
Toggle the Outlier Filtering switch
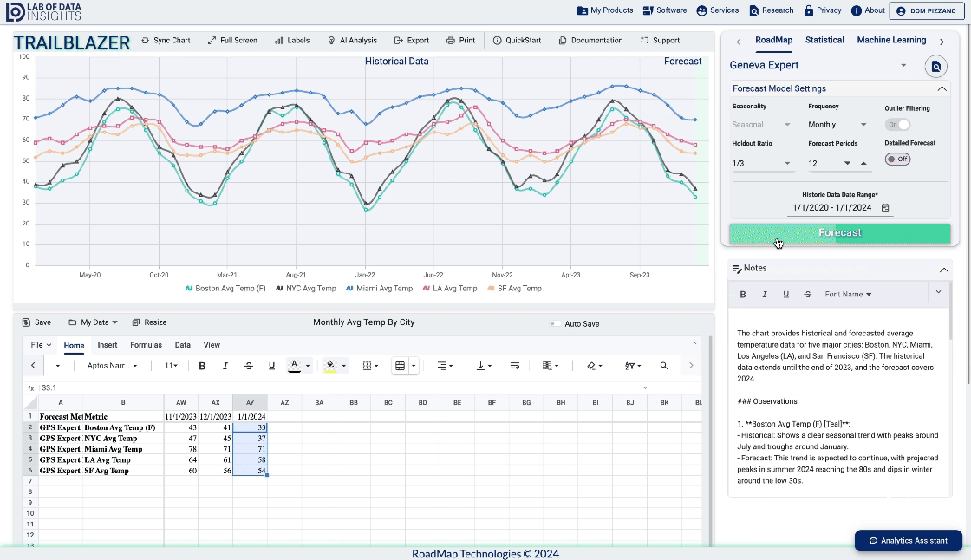coord(897,125)
